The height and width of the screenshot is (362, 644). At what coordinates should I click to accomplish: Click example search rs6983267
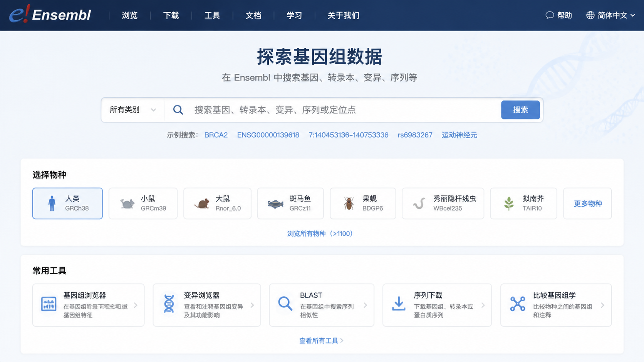click(415, 135)
